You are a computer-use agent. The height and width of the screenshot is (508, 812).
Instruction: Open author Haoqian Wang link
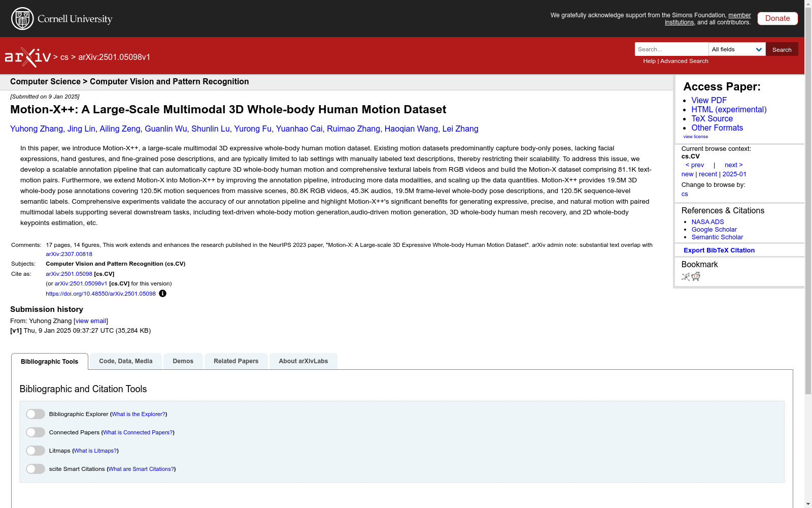(x=411, y=129)
